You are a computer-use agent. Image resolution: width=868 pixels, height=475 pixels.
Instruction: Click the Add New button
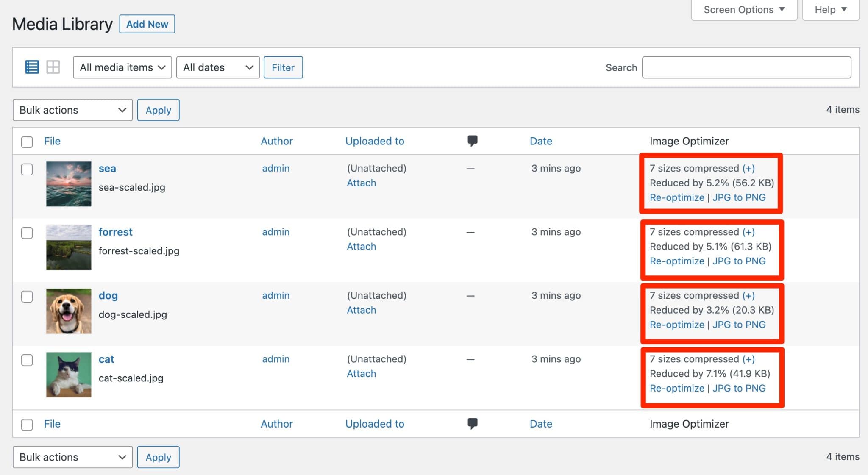(x=147, y=24)
